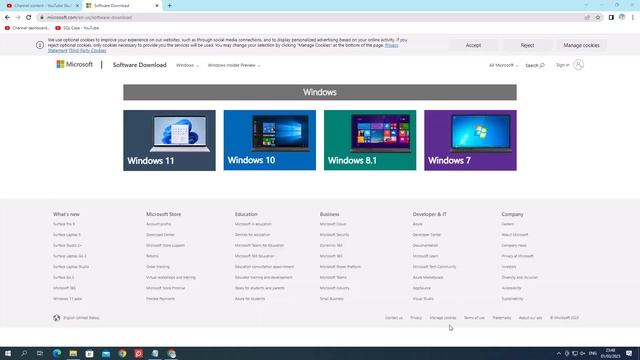Open File Explorer from the taskbar

tap(73, 353)
